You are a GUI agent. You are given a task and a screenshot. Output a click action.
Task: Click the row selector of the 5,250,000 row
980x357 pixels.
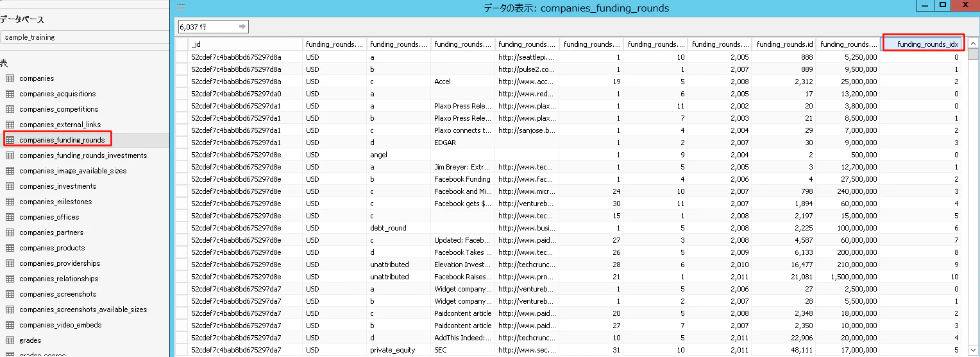[x=182, y=57]
